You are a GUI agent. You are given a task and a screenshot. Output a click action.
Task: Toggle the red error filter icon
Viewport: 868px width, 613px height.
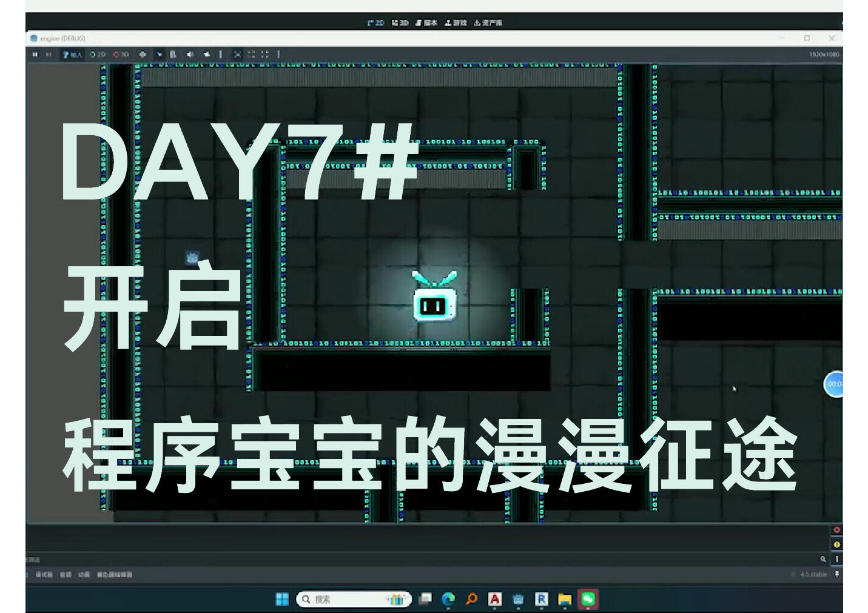(836, 530)
